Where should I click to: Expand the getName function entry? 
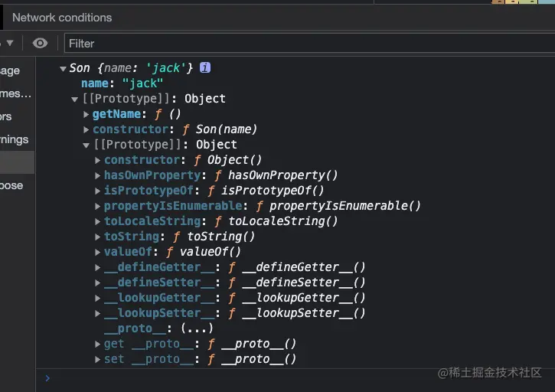click(x=86, y=114)
